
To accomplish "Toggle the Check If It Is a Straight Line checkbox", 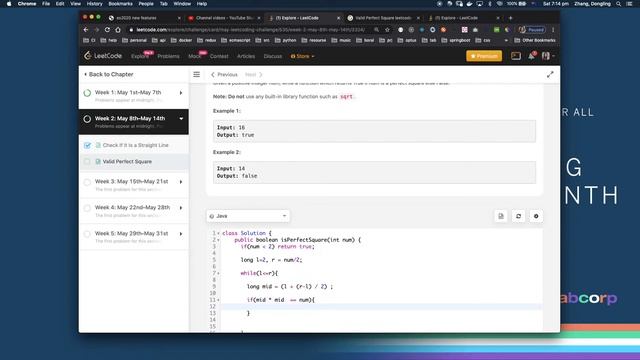I will click(x=87, y=145).
